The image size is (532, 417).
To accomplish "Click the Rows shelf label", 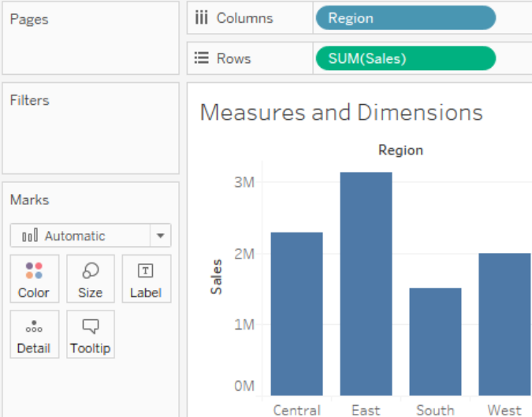I will 234,58.
